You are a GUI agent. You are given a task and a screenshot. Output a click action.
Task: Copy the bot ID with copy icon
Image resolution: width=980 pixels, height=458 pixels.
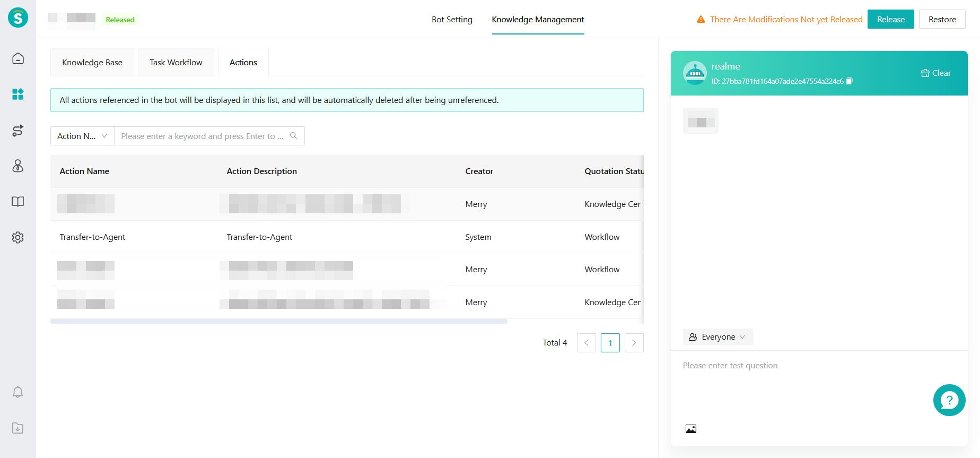pos(850,81)
